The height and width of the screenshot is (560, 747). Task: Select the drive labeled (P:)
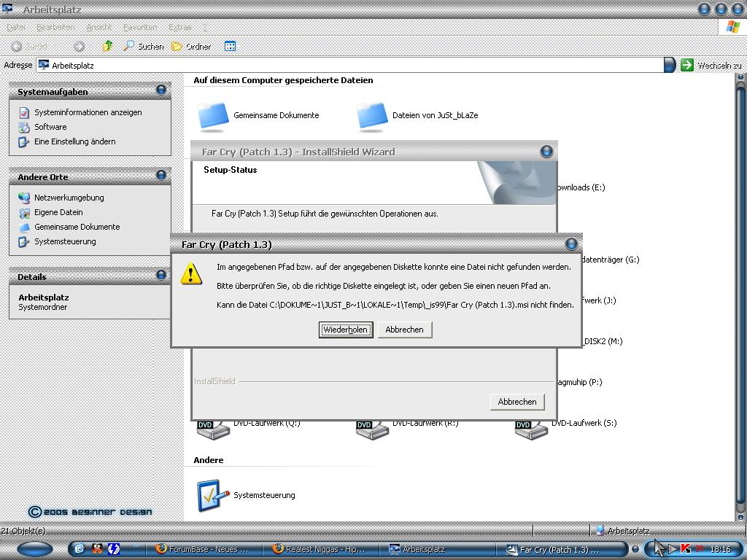click(x=580, y=382)
